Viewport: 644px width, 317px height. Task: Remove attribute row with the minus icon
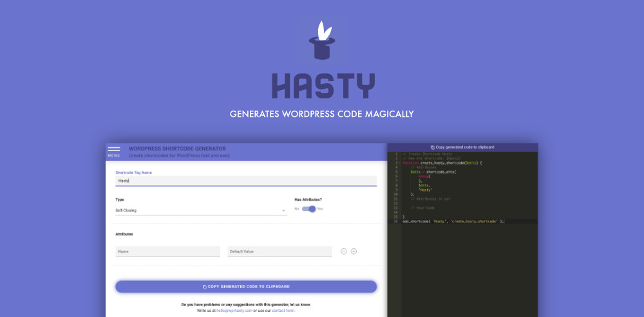click(x=344, y=251)
